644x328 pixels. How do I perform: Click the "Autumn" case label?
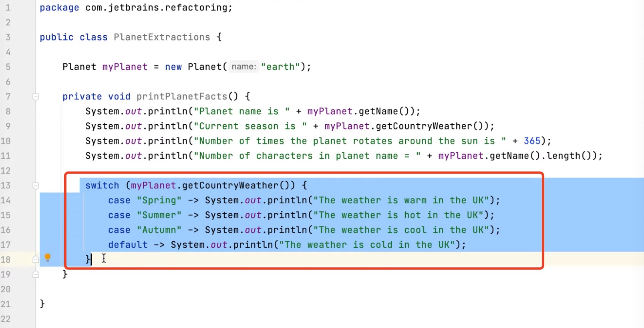coord(159,230)
